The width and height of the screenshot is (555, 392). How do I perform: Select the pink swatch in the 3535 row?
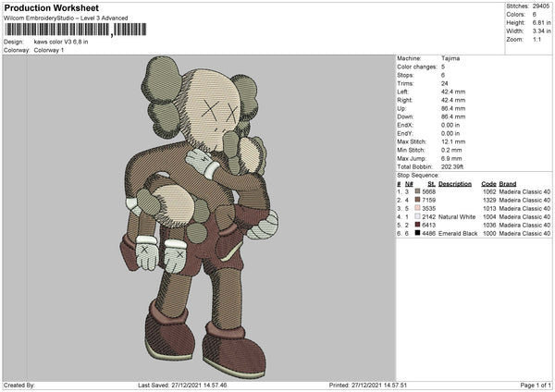pos(417,208)
